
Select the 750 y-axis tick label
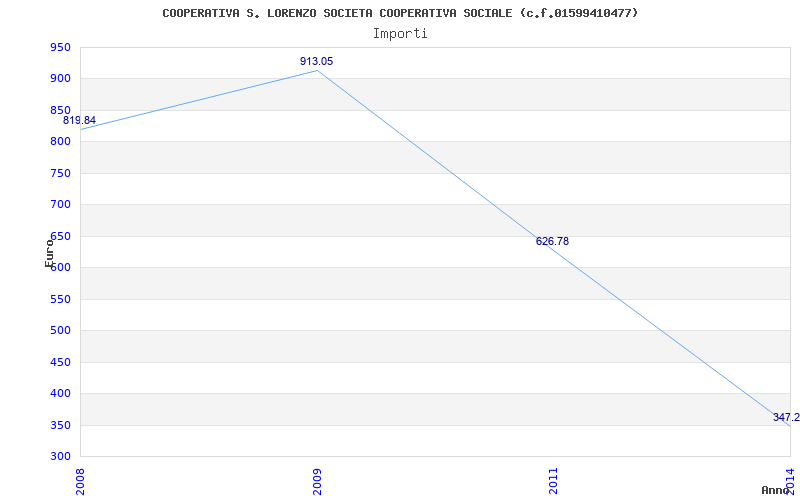coord(60,173)
